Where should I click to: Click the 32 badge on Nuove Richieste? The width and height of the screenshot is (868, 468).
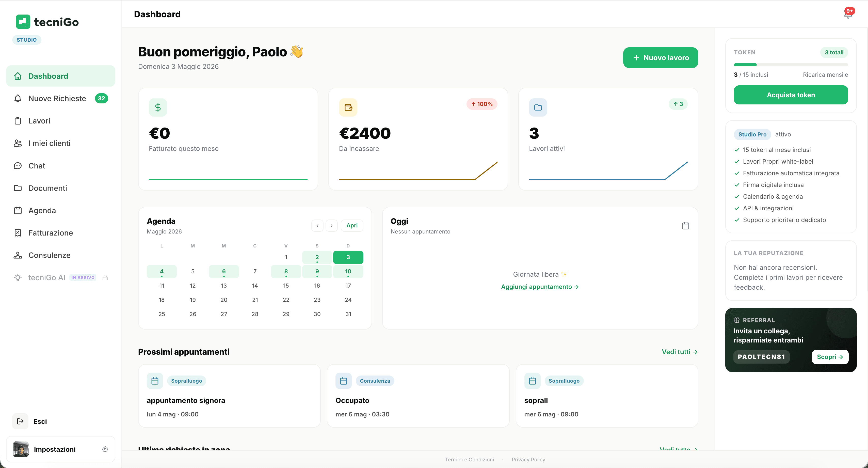click(101, 99)
